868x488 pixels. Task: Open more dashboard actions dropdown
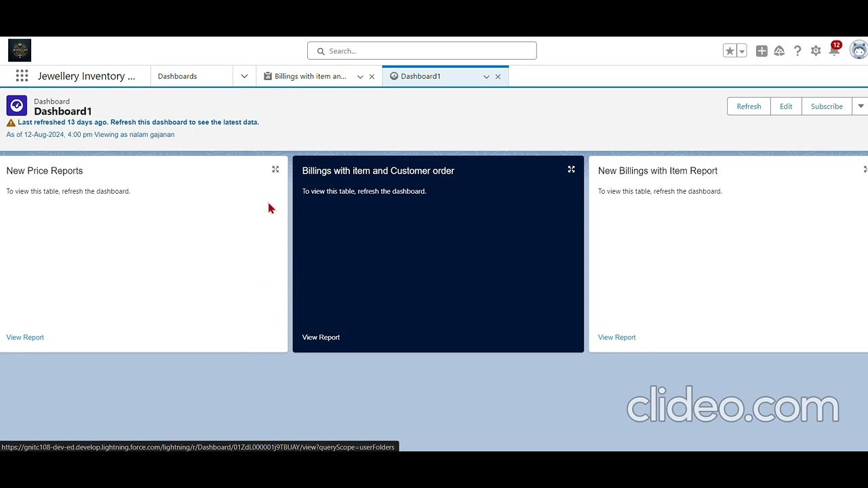[861, 106]
